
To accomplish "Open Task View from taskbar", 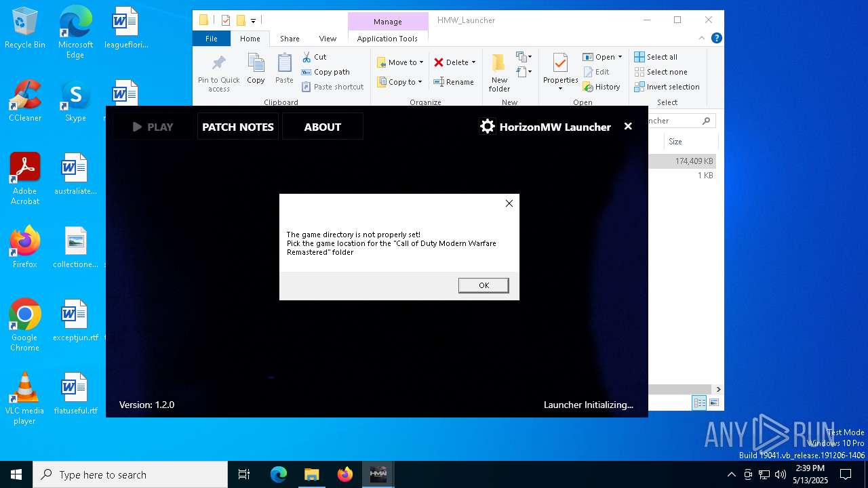I will tap(244, 474).
